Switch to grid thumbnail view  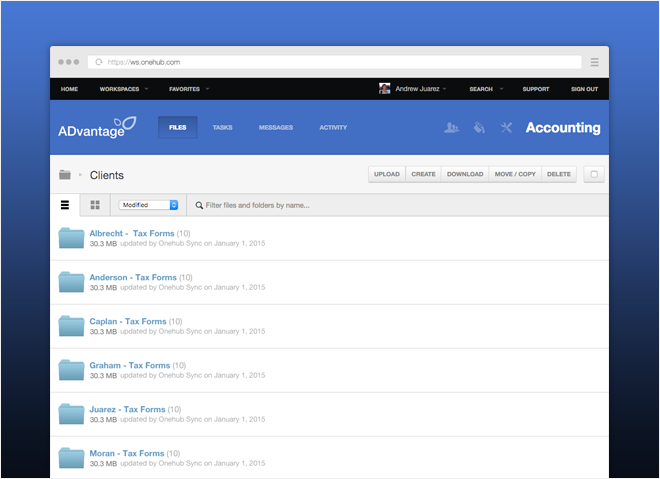[x=95, y=205]
